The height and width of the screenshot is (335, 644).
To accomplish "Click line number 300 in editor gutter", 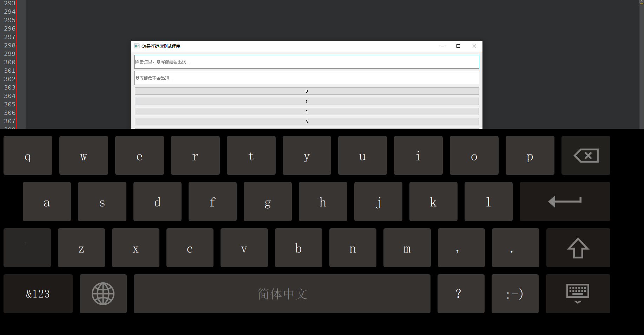I will (x=10, y=62).
